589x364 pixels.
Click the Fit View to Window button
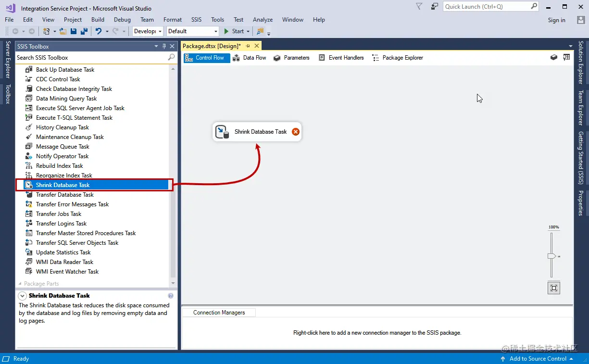[x=554, y=288]
